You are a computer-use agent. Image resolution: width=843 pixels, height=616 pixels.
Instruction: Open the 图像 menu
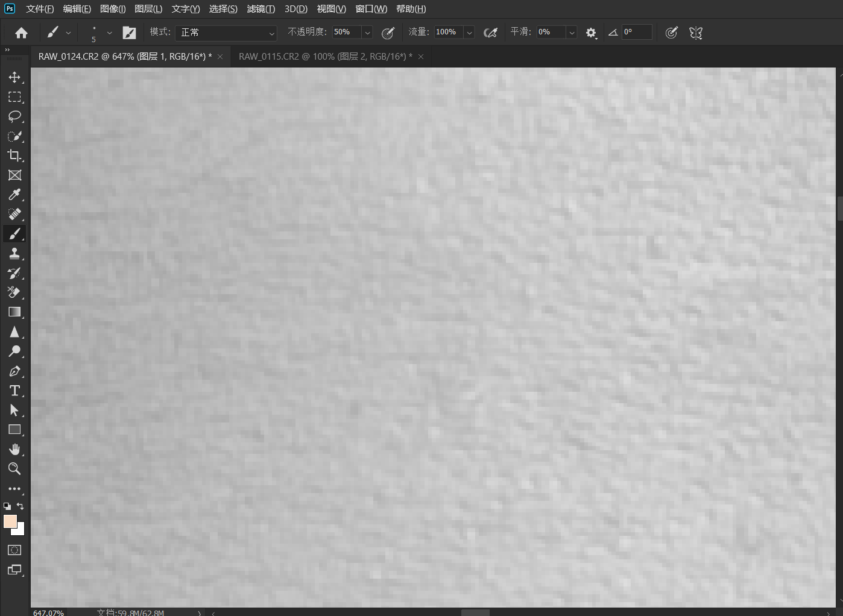(x=113, y=9)
